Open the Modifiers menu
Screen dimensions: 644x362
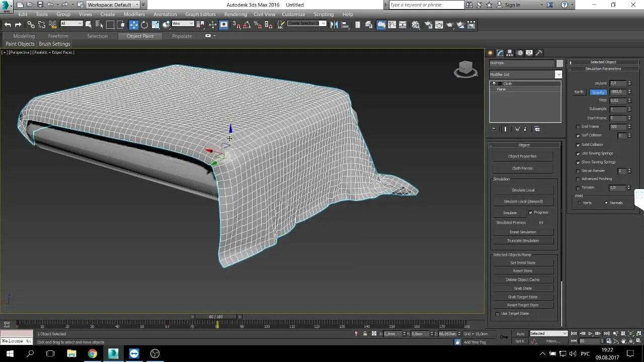(134, 14)
